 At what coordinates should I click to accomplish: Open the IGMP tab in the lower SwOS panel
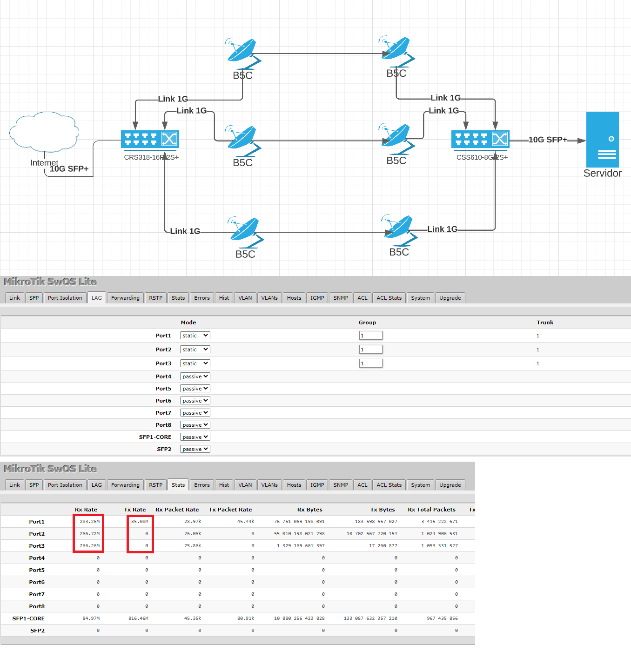point(317,485)
